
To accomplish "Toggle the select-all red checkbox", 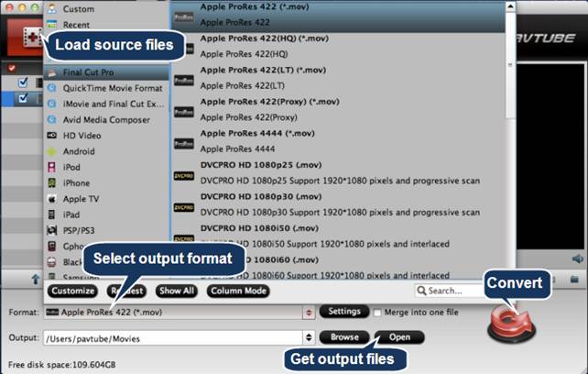I will click(12, 68).
